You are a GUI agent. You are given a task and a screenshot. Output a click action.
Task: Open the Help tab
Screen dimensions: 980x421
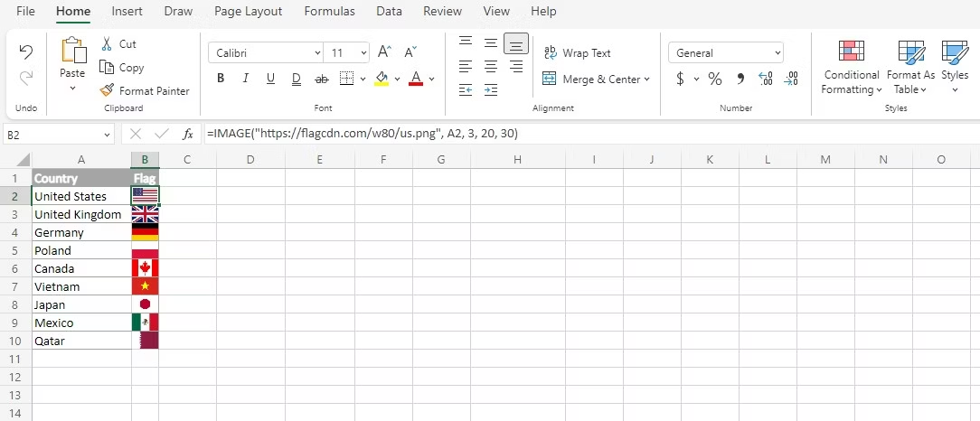[543, 11]
